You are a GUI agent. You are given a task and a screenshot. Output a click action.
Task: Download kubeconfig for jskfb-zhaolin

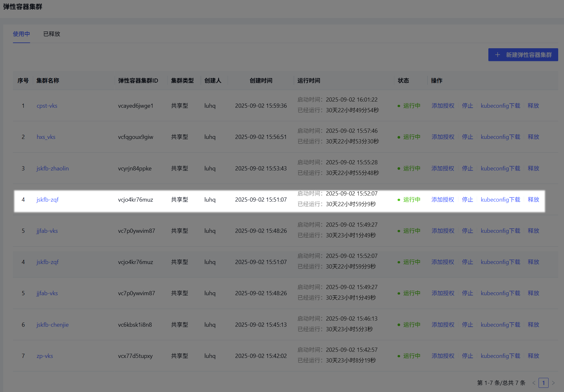[x=500, y=169]
